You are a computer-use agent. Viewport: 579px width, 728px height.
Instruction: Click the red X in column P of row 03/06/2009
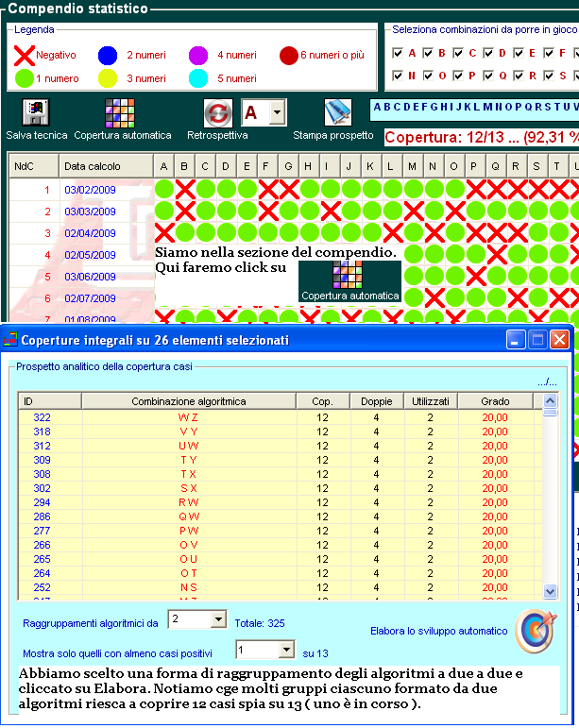476,276
